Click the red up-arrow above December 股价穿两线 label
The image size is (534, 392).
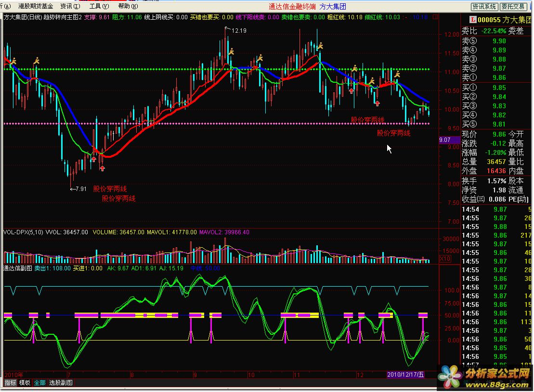377,103
